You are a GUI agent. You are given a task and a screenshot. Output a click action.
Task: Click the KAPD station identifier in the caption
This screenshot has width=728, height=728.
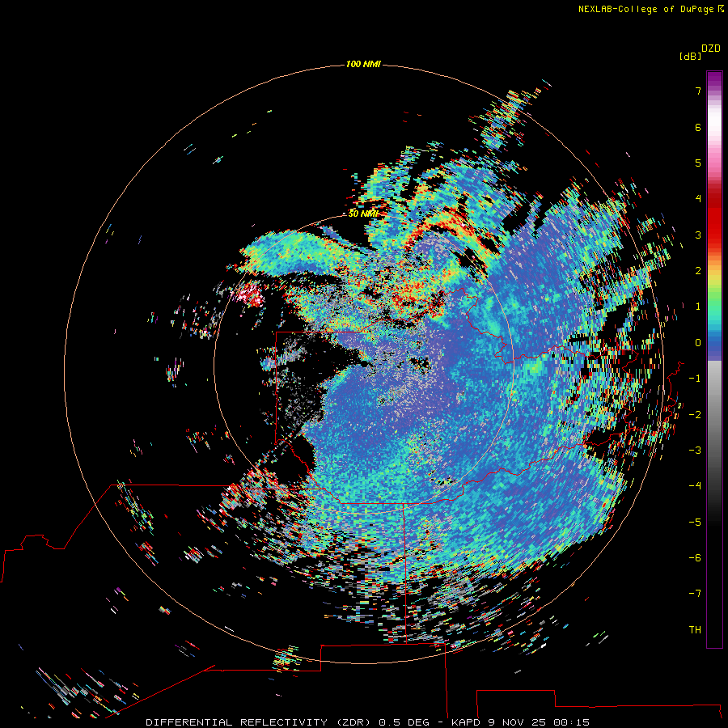466,722
